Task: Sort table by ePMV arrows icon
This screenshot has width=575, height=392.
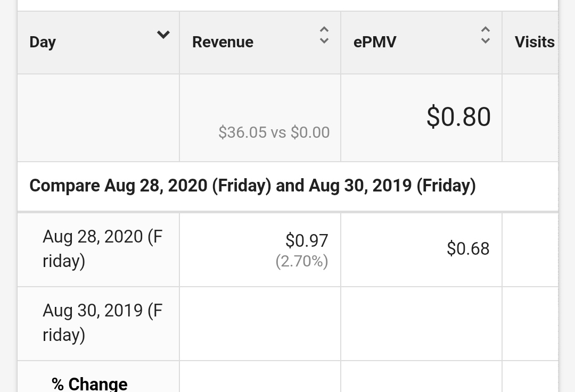Action: tap(486, 35)
